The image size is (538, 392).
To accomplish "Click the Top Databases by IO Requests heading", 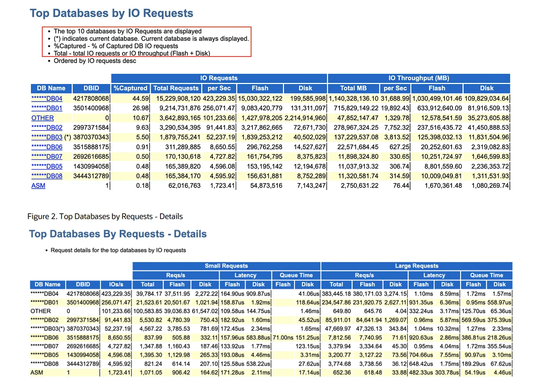I will [111, 13].
